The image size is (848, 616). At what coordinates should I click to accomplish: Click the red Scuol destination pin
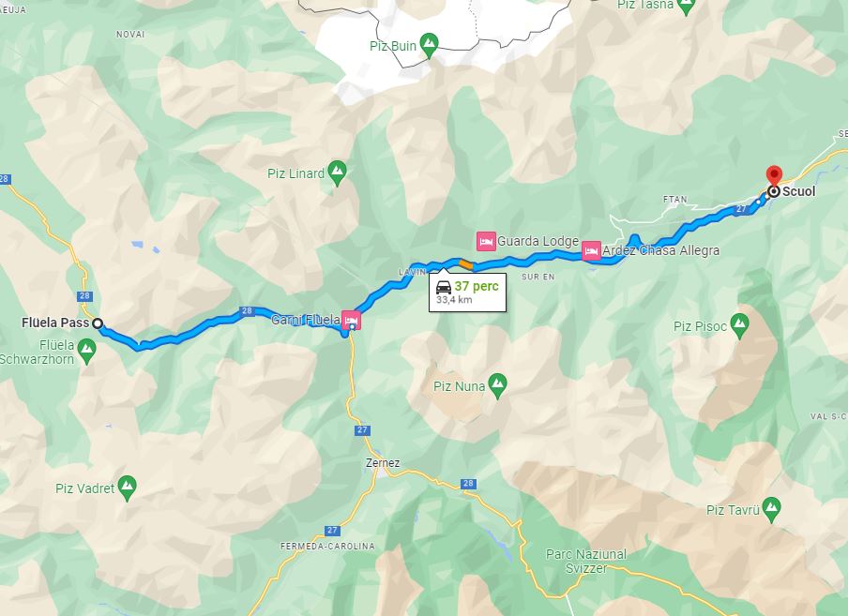coord(775,176)
